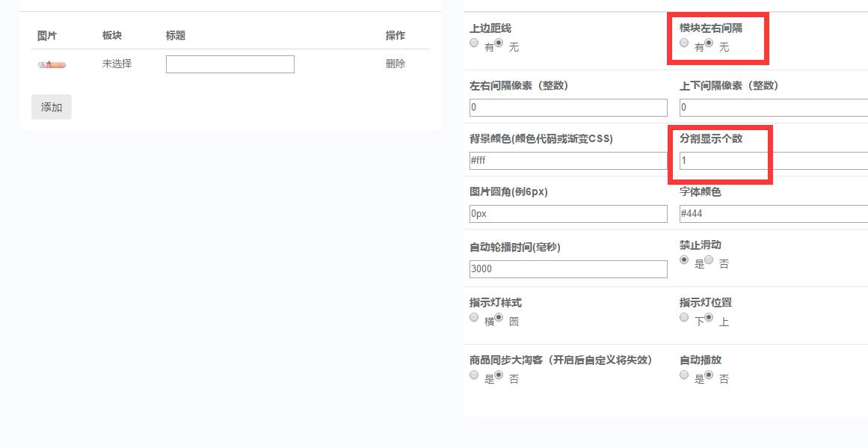Click the 图片 column header
Viewport: 868px width, 448px height.
click(x=47, y=35)
